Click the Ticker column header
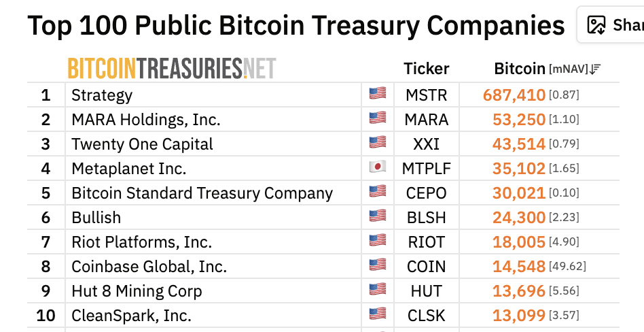Image resolution: width=644 pixels, height=332 pixels. 426,69
